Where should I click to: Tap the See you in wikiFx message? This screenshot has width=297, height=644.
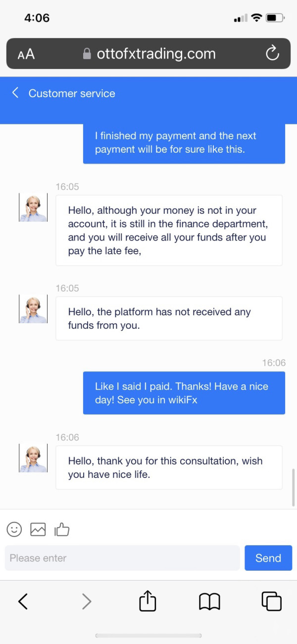point(184,393)
